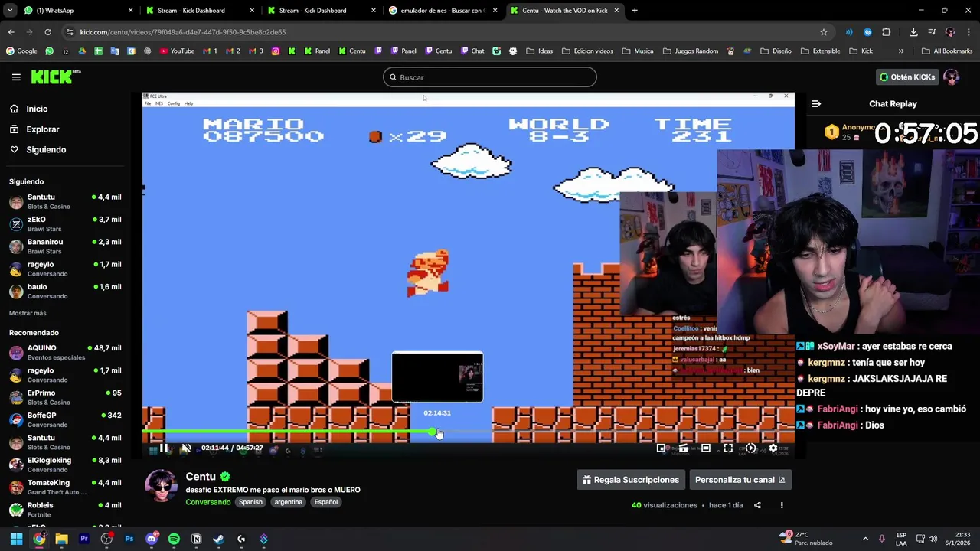Open the hamburger sidebar menu
The image size is (980, 551).
click(16, 77)
